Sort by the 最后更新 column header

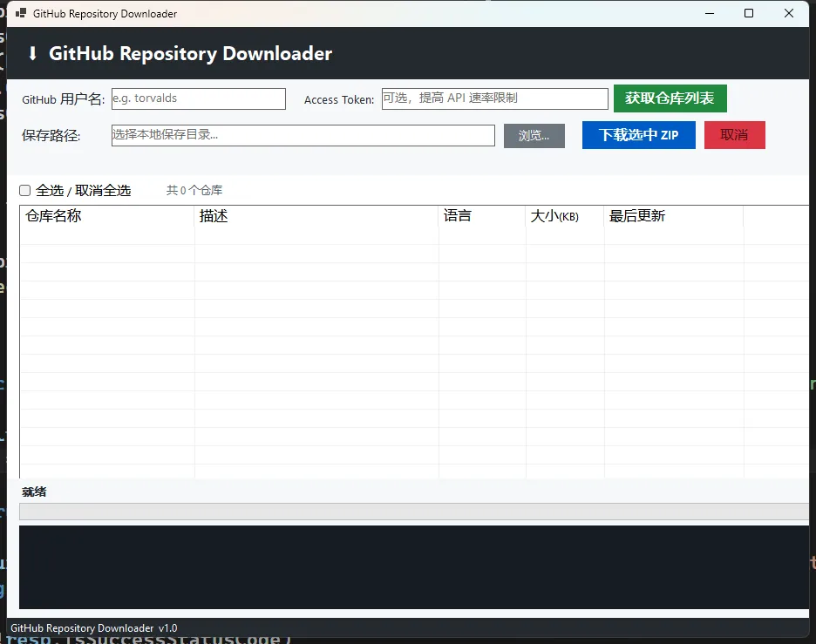pyautogui.click(x=672, y=216)
